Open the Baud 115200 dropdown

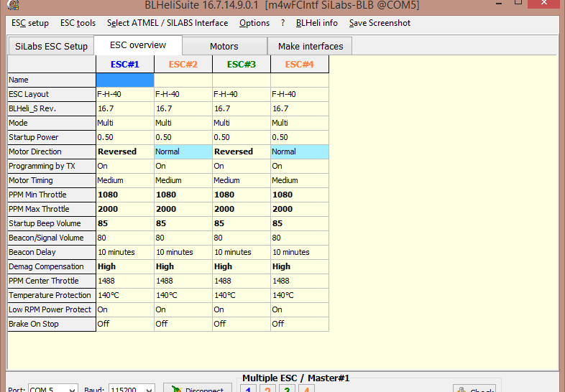(149, 389)
